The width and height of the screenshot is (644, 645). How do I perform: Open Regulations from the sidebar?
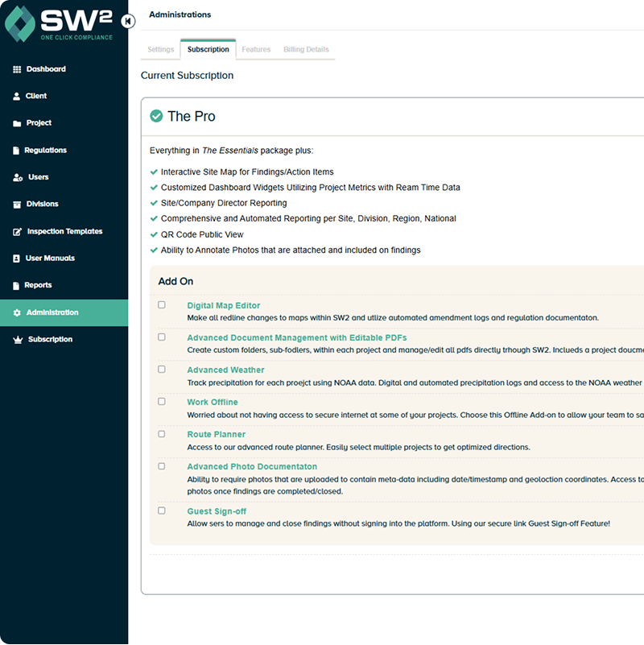click(x=15, y=150)
